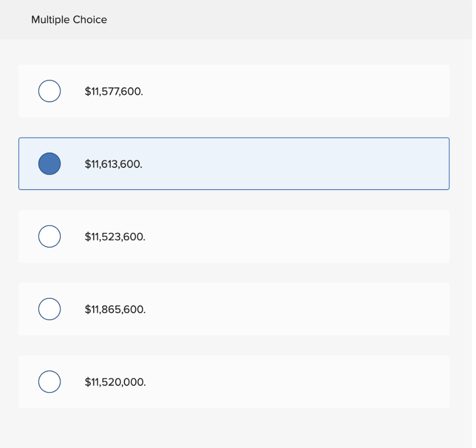Select the $11,577,600 radio button

pos(49,91)
